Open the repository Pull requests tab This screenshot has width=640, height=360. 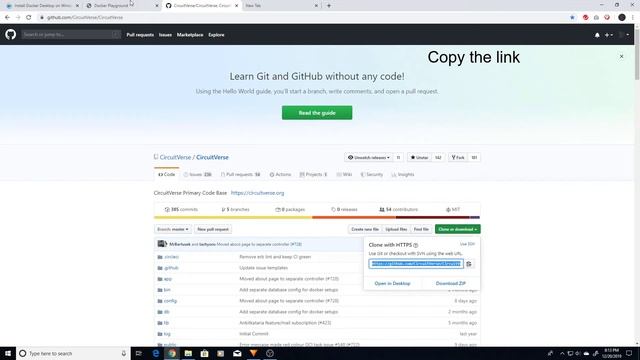(x=240, y=175)
